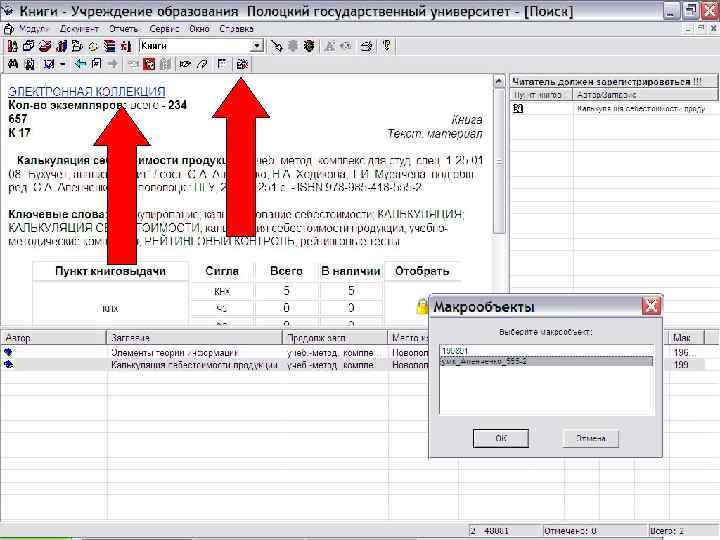Close the Макрообъекты dialog with red X
The width and height of the screenshot is (720, 540).
tap(651, 306)
